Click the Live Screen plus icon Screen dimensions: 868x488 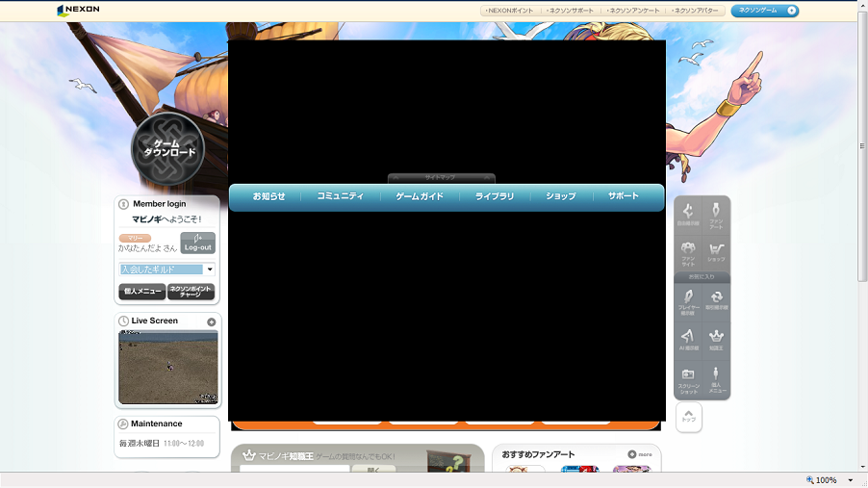click(211, 321)
